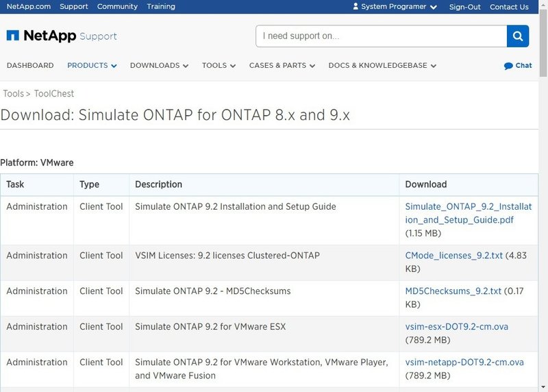Select 'Simulate ONTAP 9.2 for VMware ESX' description
548x392 pixels.
point(210,327)
